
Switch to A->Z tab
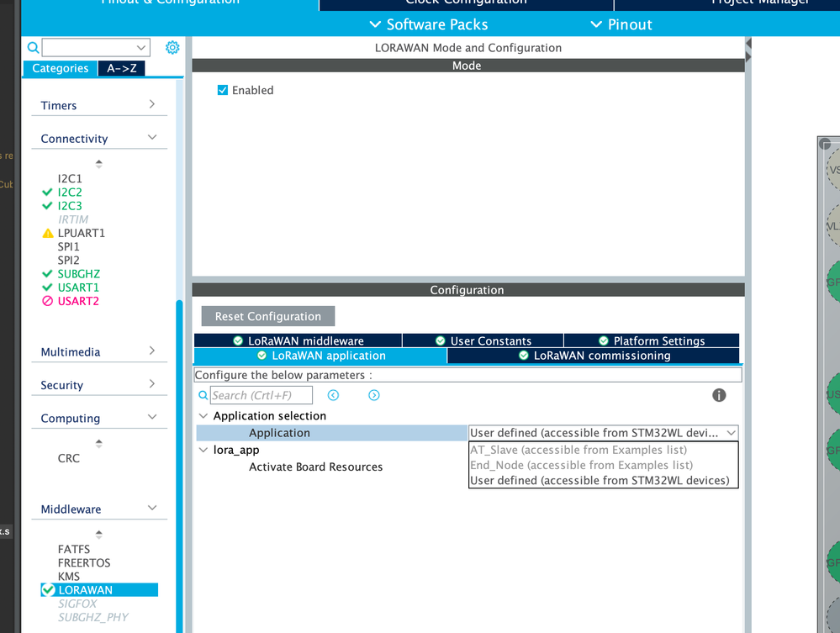122,68
